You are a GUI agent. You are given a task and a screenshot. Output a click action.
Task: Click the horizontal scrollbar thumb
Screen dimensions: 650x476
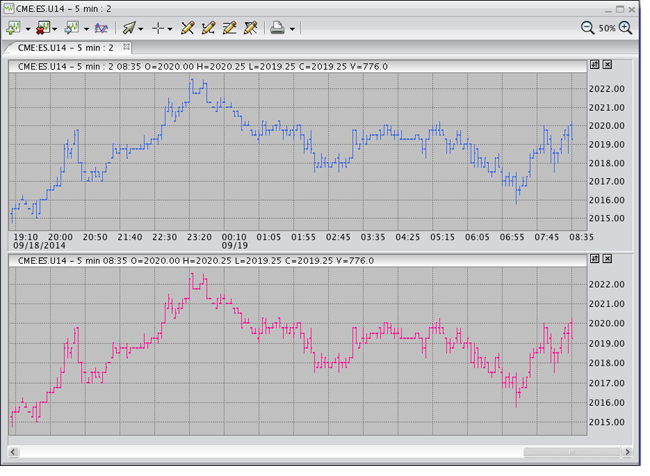point(572,452)
